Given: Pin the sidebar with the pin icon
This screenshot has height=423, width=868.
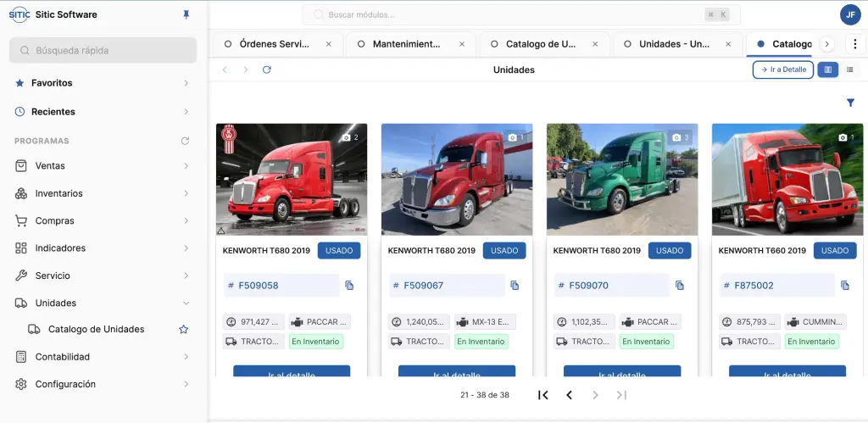Looking at the screenshot, I should [x=186, y=15].
